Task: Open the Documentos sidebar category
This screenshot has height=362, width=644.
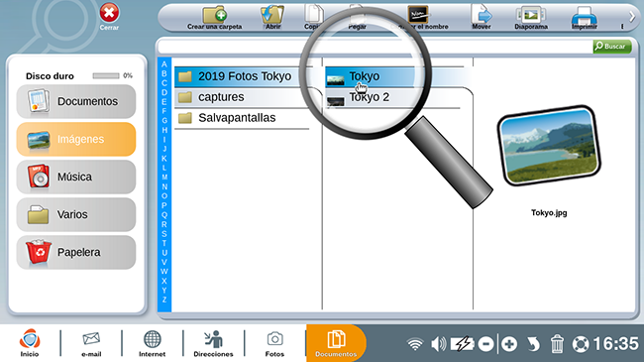Action: (x=76, y=101)
